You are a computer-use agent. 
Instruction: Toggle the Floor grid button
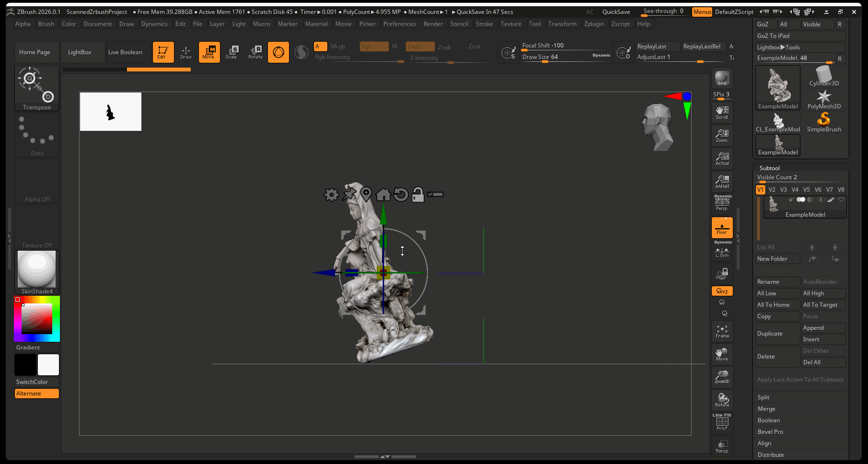click(x=722, y=227)
